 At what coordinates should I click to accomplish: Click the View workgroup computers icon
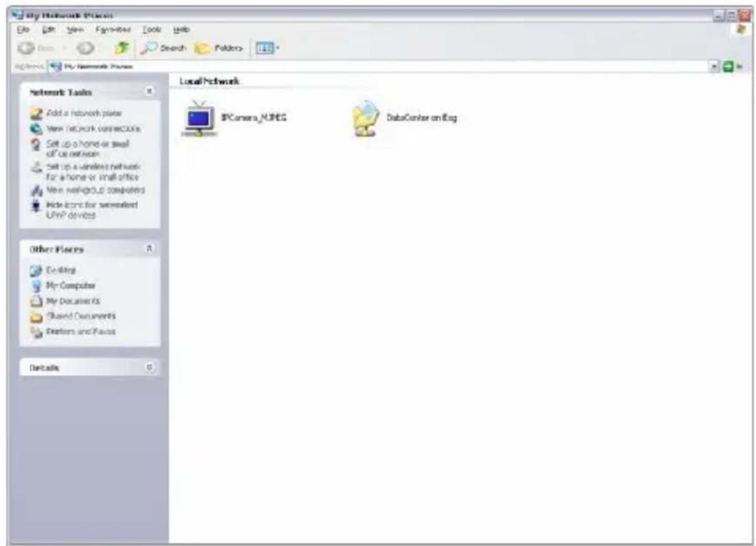tap(36, 191)
